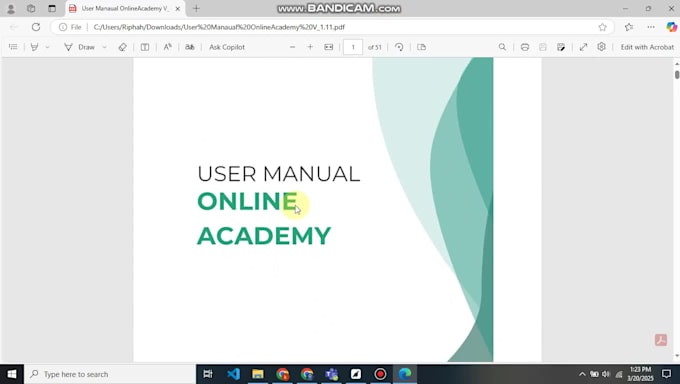Add page to favorites star

(602, 27)
